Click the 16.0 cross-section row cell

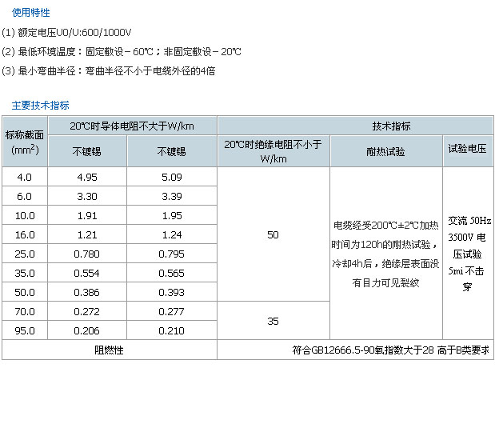pyautogui.click(x=25, y=234)
